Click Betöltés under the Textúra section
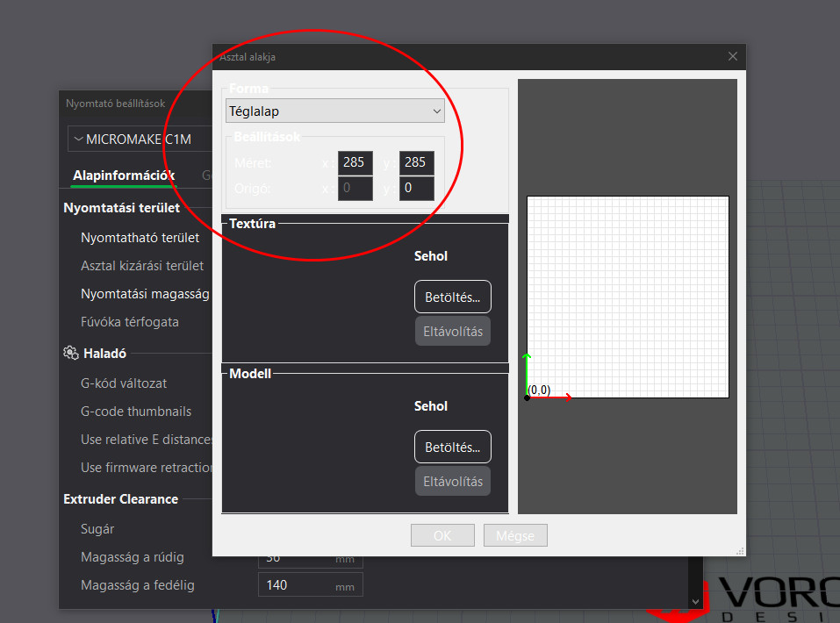Viewport: 840px width, 623px height. click(x=452, y=297)
